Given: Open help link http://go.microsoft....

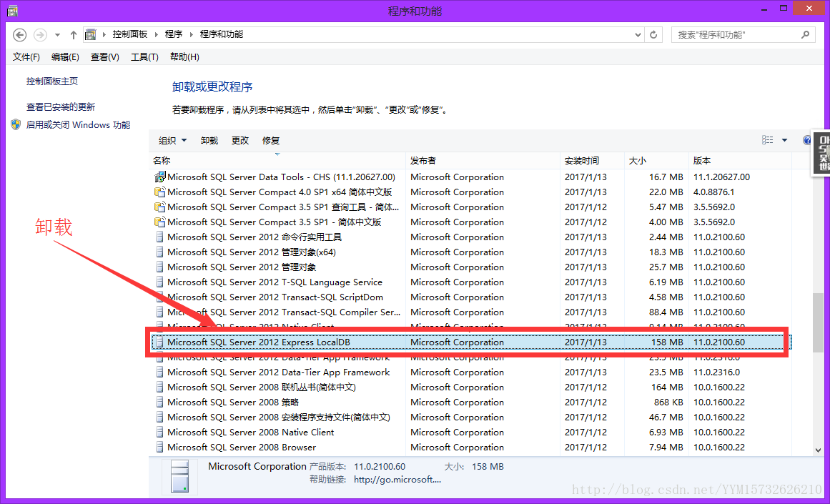Looking at the screenshot, I should tap(397, 479).
